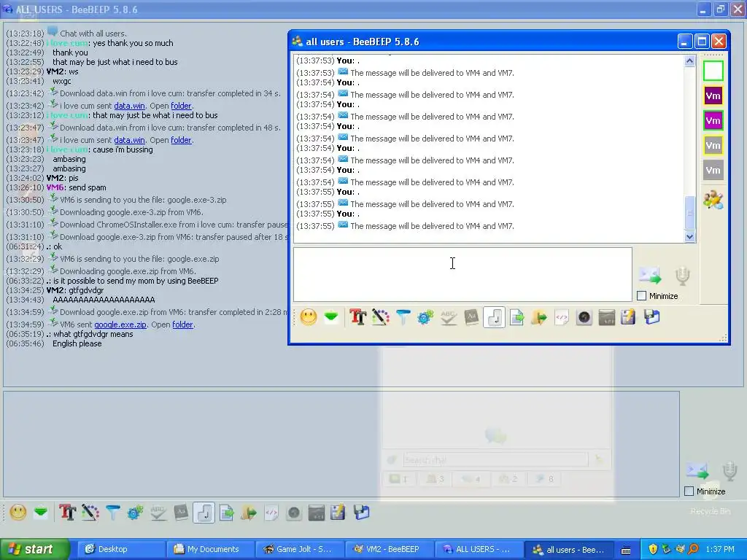Viewport: 747px width, 560px height.
Task: Open emoticons picker in front chat window
Action: point(309,317)
